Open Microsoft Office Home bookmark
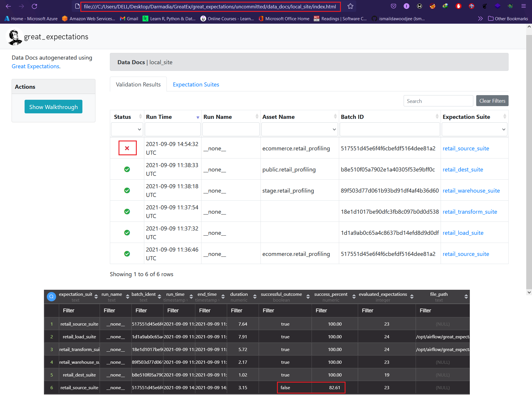This screenshot has width=532, height=395. coord(284,19)
